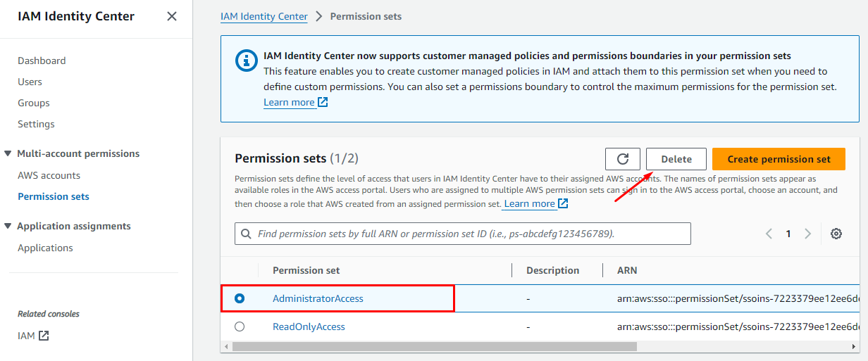This screenshot has width=868, height=361.
Task: Collapse Multi-account permissions section
Action: 8,153
